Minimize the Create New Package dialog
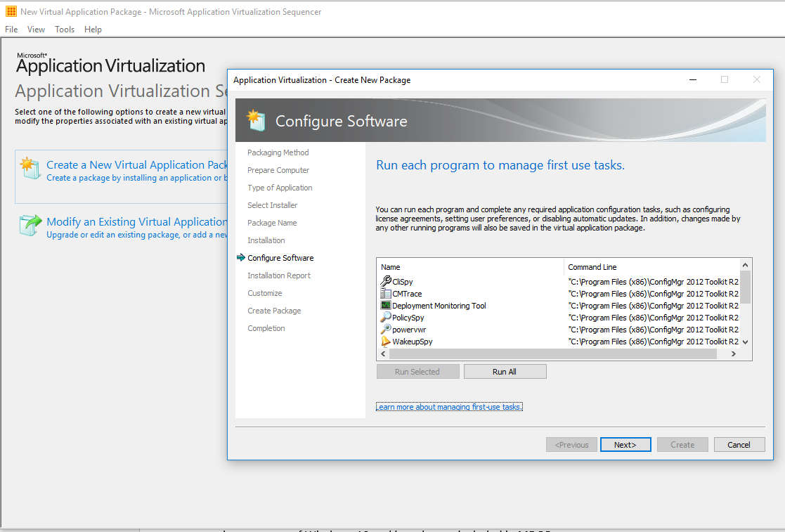 [x=693, y=79]
